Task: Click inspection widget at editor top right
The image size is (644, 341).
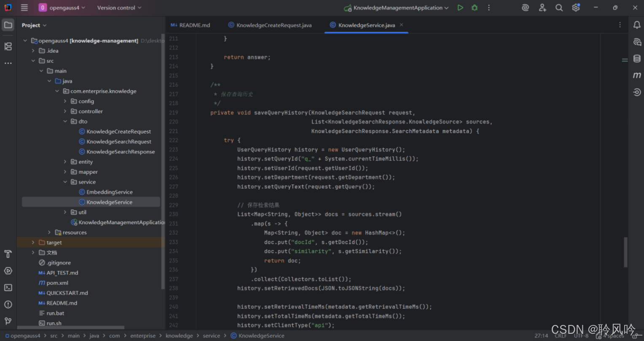Action: click(625, 60)
